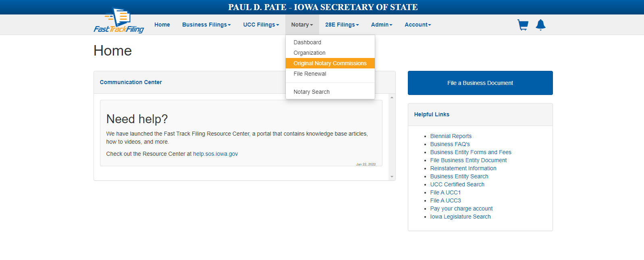644x260 pixels.
Task: Open the shopping cart icon
Action: click(523, 25)
